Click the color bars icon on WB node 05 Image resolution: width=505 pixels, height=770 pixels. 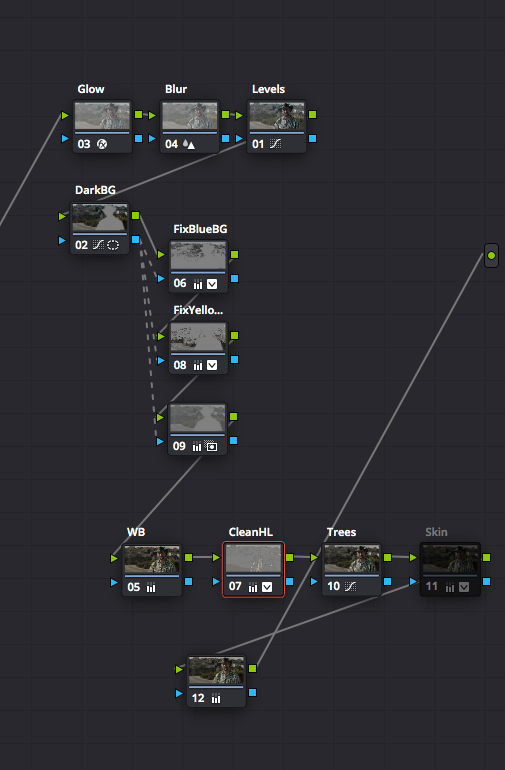[x=151, y=587]
